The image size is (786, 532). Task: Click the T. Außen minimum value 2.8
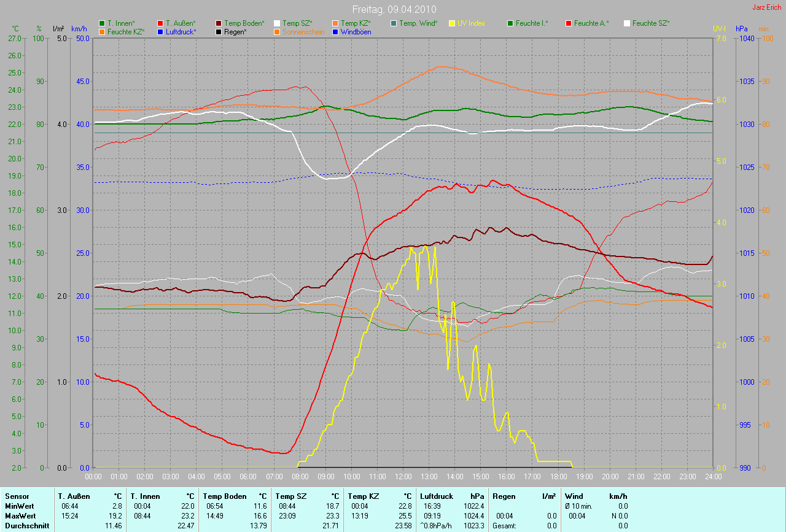pos(118,506)
